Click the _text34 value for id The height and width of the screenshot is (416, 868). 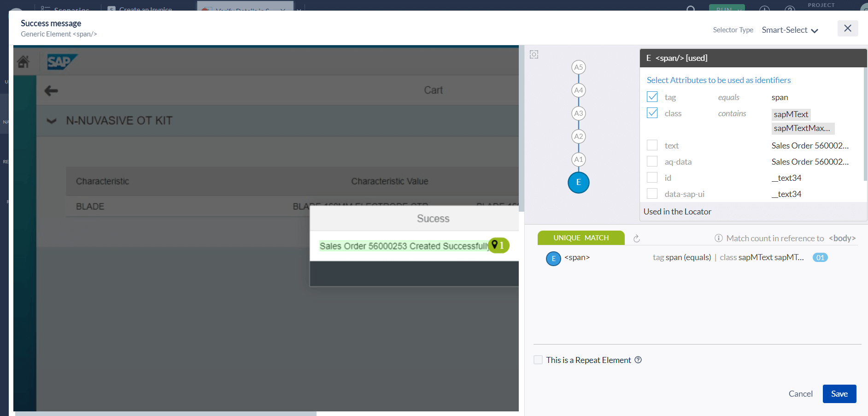786,178
